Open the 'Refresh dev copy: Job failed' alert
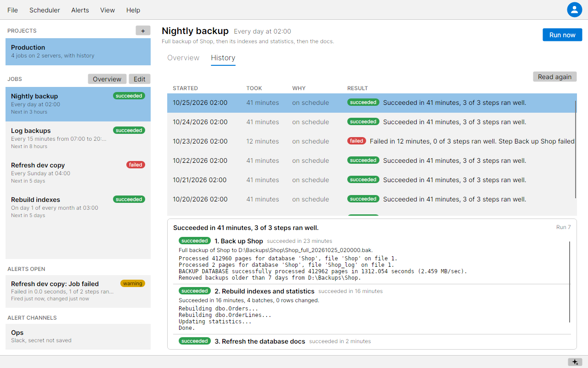The height and width of the screenshot is (368, 588). [78, 291]
